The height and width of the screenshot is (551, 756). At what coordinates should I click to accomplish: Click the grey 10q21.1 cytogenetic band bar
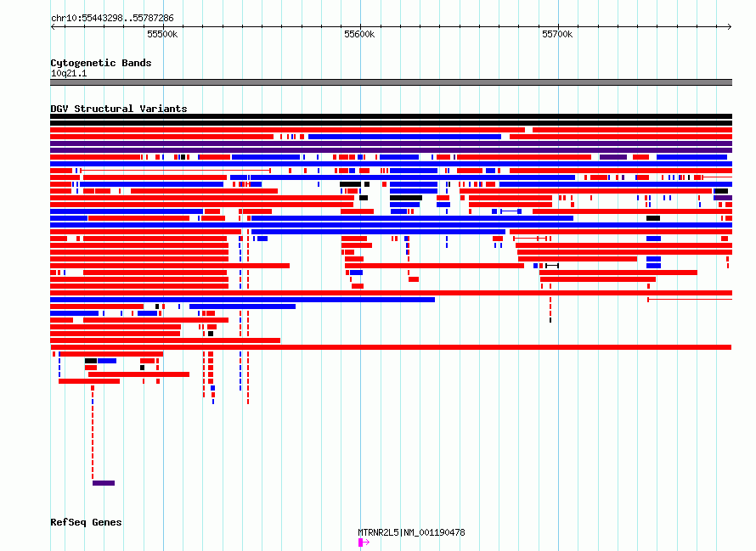click(x=391, y=82)
